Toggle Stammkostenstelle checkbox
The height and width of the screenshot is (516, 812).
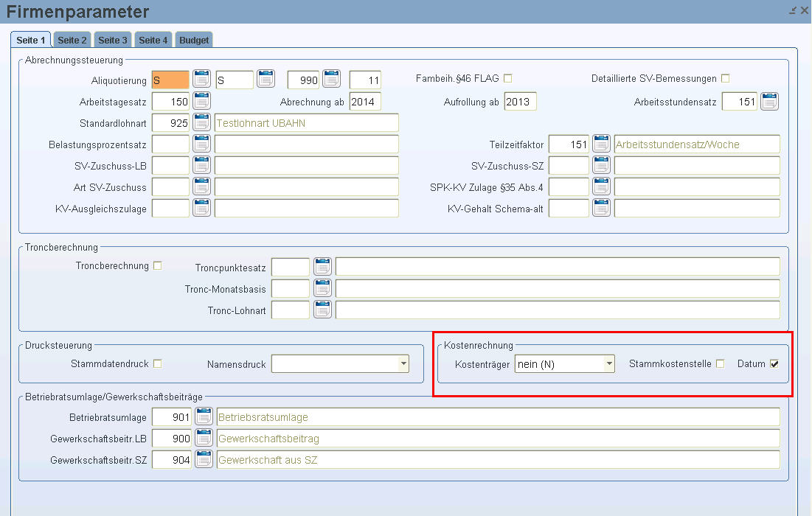pyautogui.click(x=721, y=364)
